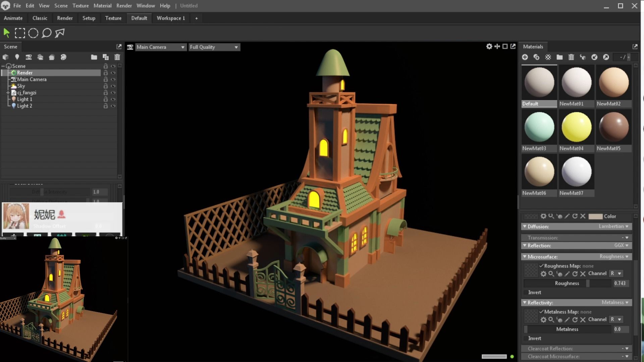Toggle visibility of Light 1

(113, 99)
